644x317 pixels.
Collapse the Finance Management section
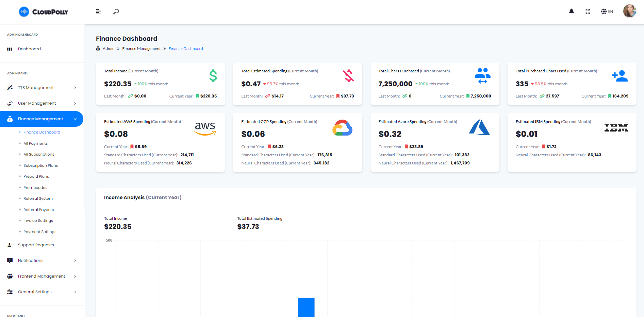(41, 119)
